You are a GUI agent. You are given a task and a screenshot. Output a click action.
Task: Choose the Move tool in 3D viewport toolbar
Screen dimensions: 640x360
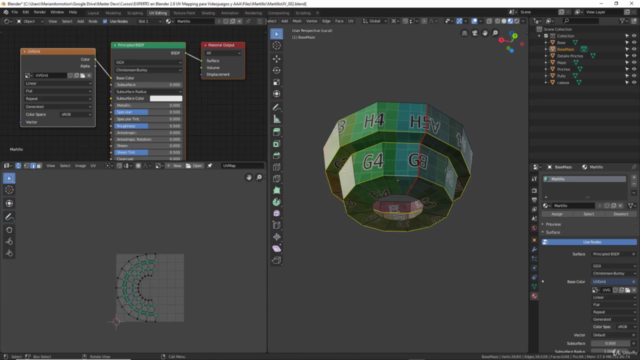276,59
